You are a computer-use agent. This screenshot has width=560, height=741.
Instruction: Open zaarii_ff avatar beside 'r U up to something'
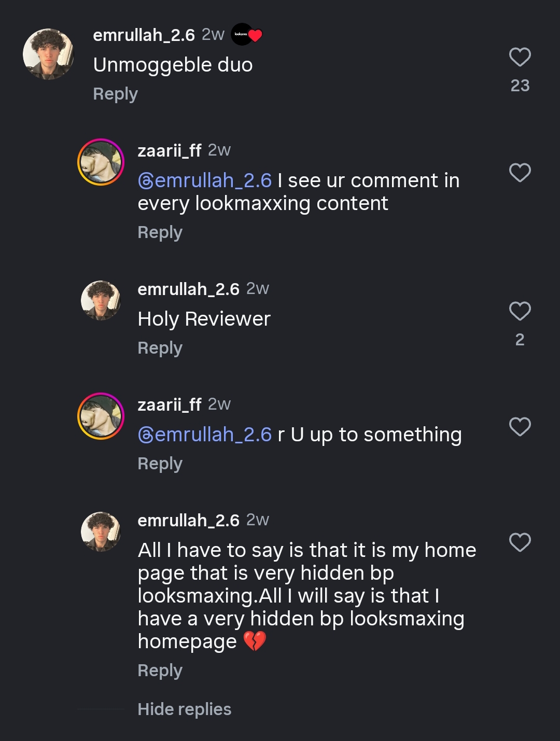click(x=101, y=416)
